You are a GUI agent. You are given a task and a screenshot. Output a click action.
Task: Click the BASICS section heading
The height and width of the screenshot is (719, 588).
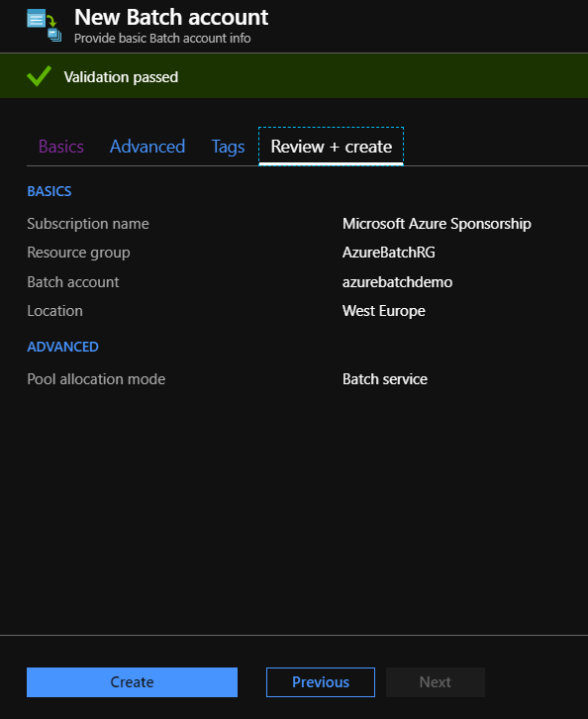[x=49, y=191]
